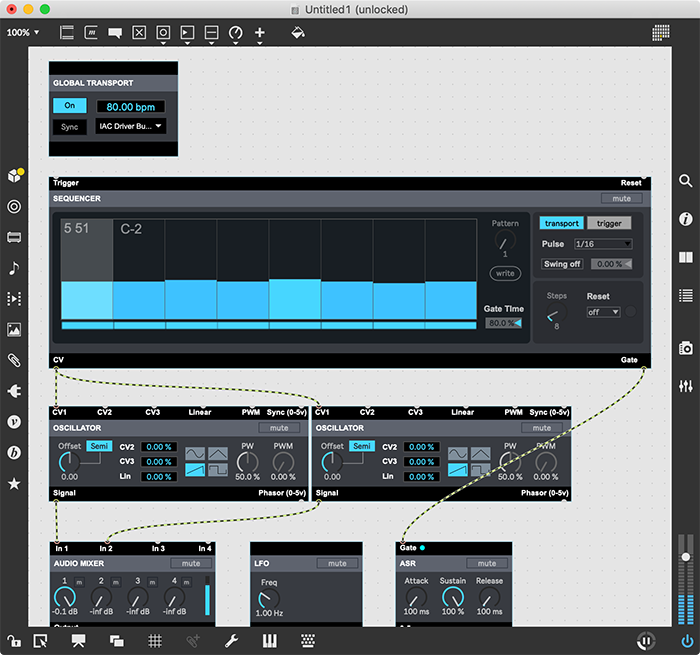The width and height of the screenshot is (700, 655).
Task: Click the wrench debug icon at bottom
Action: tap(231, 641)
